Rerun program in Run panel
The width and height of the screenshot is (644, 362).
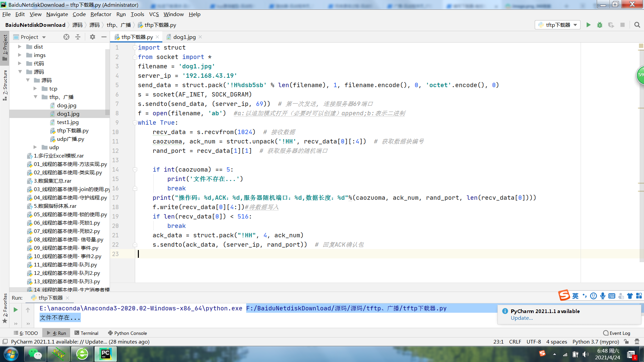point(15,310)
